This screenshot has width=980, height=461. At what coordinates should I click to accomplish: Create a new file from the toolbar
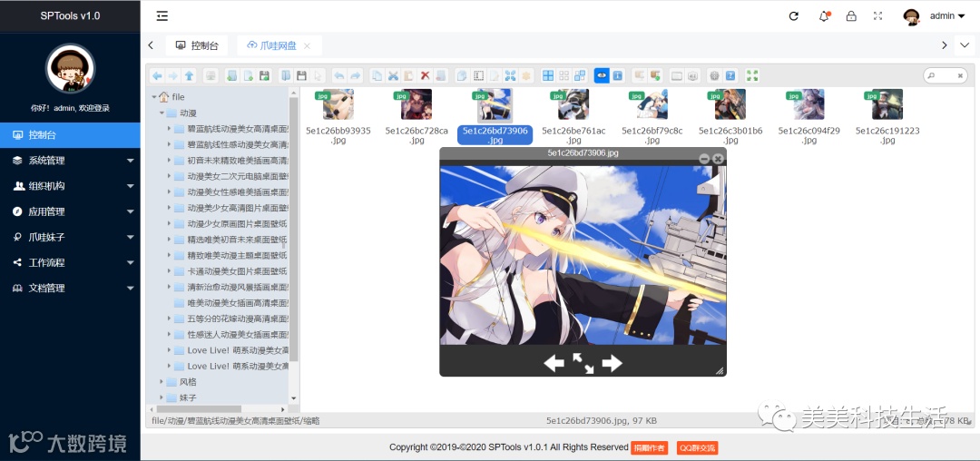pyautogui.click(x=248, y=75)
